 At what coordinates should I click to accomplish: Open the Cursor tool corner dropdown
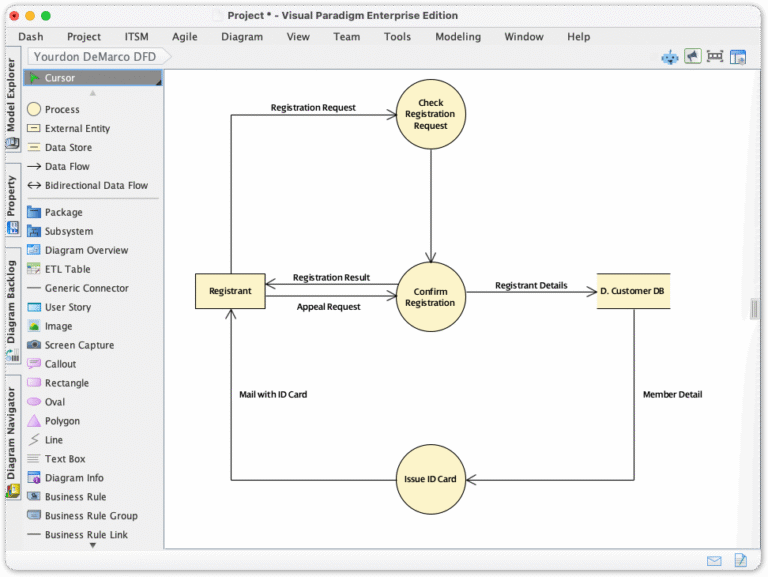159,83
